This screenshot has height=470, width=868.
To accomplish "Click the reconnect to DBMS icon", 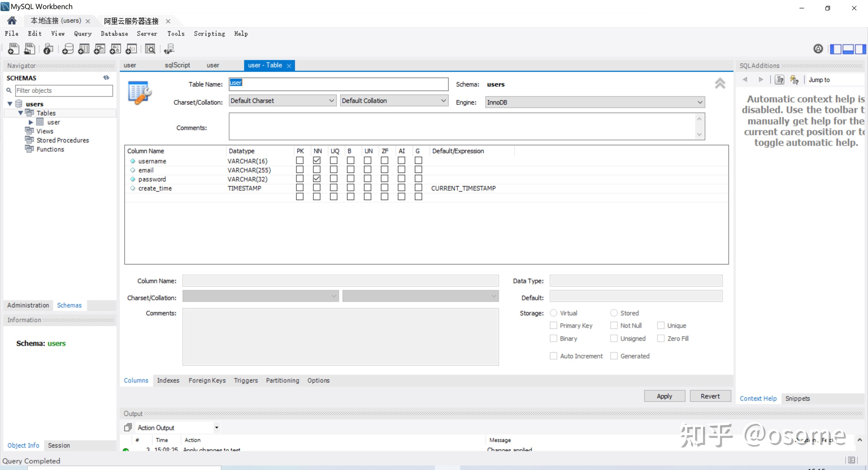I will tap(169, 49).
